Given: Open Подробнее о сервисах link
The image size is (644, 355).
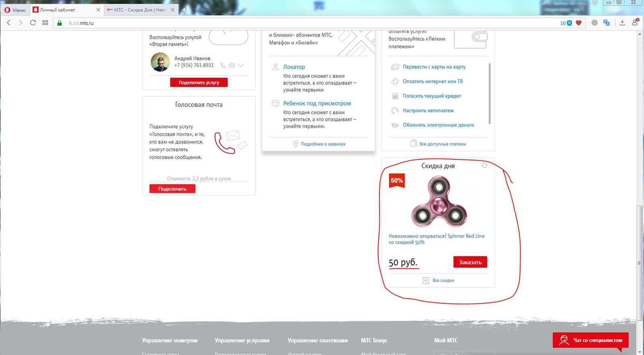Looking at the screenshot, I should tap(323, 144).
